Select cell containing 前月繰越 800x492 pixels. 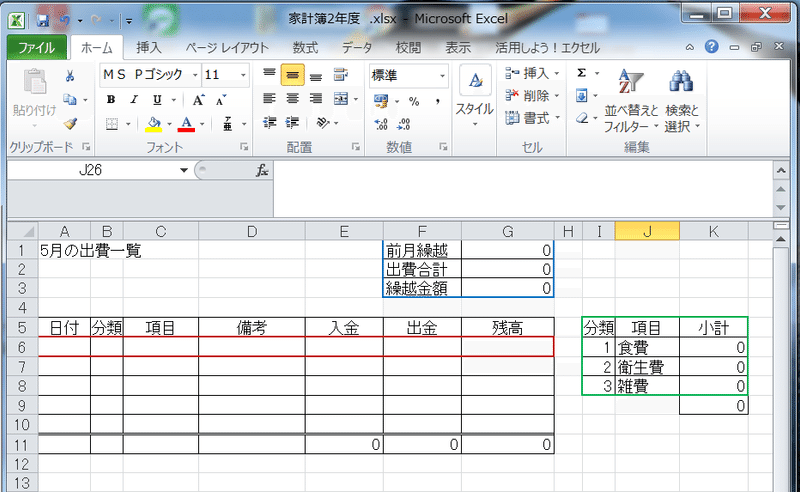pyautogui.click(x=422, y=251)
